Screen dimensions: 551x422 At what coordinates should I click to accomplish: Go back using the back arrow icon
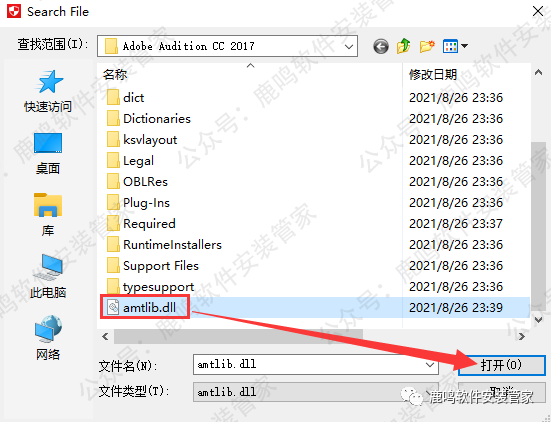pos(381,46)
